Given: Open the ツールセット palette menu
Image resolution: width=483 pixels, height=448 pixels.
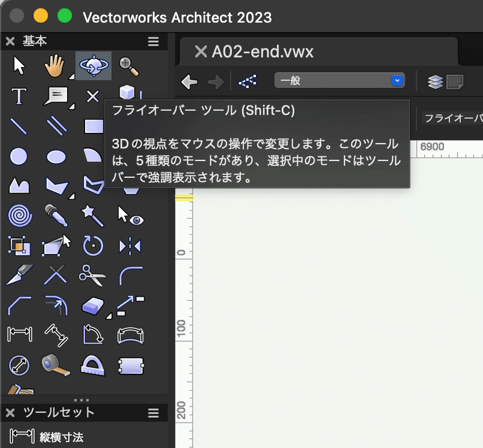Looking at the screenshot, I should (153, 413).
